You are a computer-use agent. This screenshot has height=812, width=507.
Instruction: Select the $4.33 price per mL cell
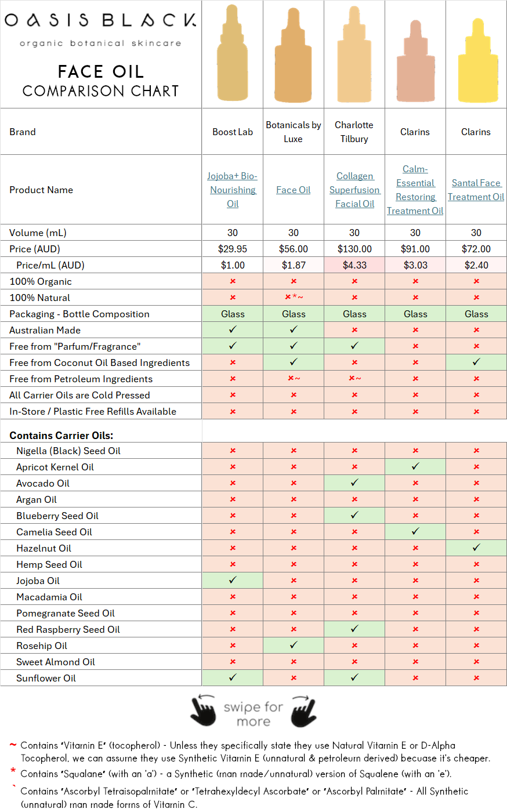pos(354,265)
